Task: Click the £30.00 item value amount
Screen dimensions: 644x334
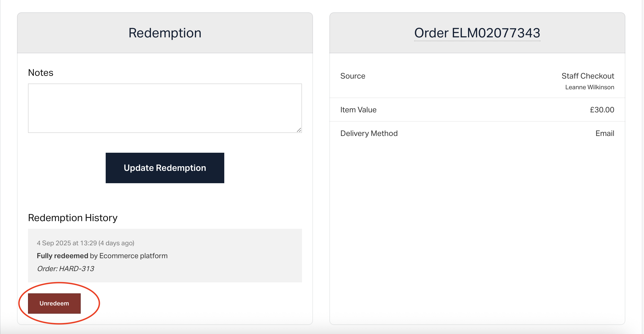Action: 602,110
